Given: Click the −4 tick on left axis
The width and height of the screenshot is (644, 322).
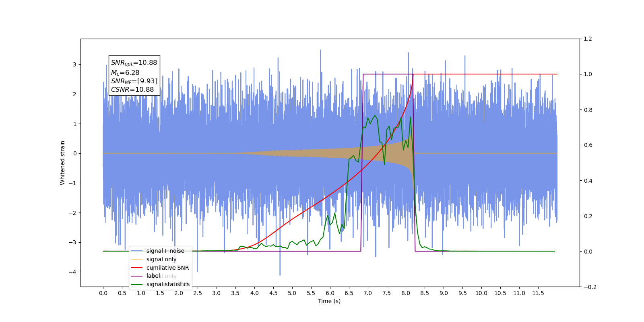Looking at the screenshot, I should (72, 272).
